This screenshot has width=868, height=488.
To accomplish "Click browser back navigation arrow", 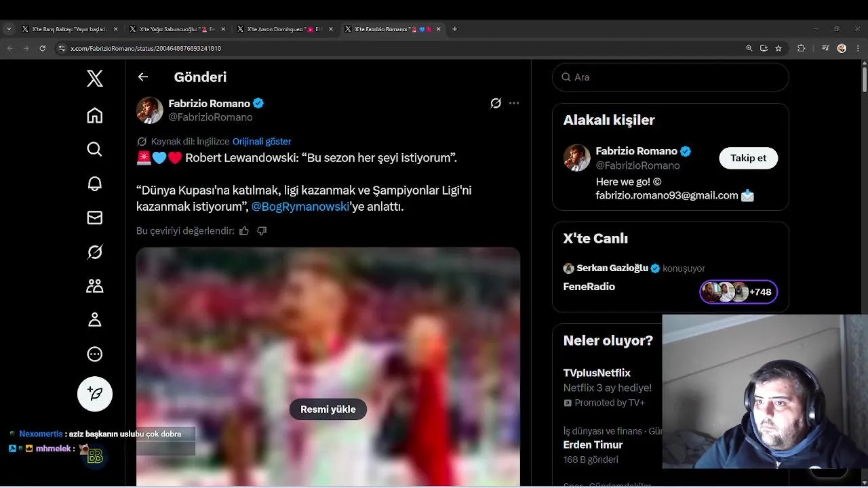I will click(9, 49).
